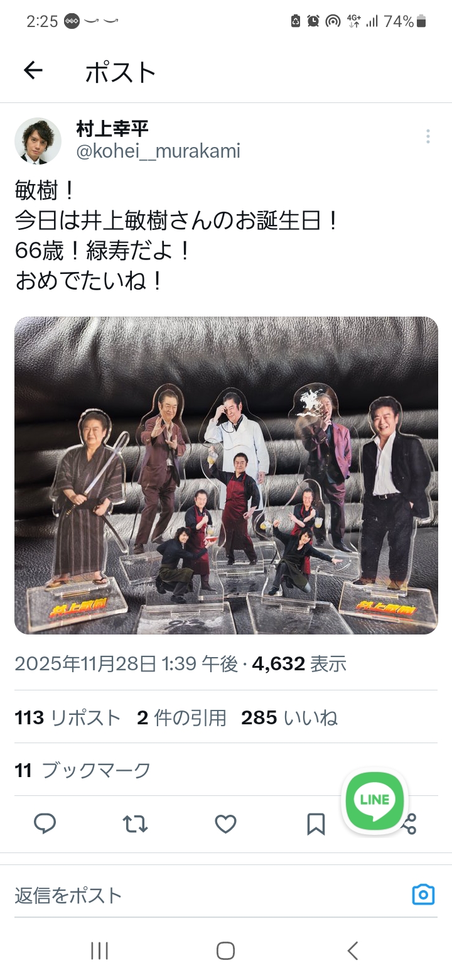
Task: Tap the Android recent apps button
Action: [x=99, y=950]
